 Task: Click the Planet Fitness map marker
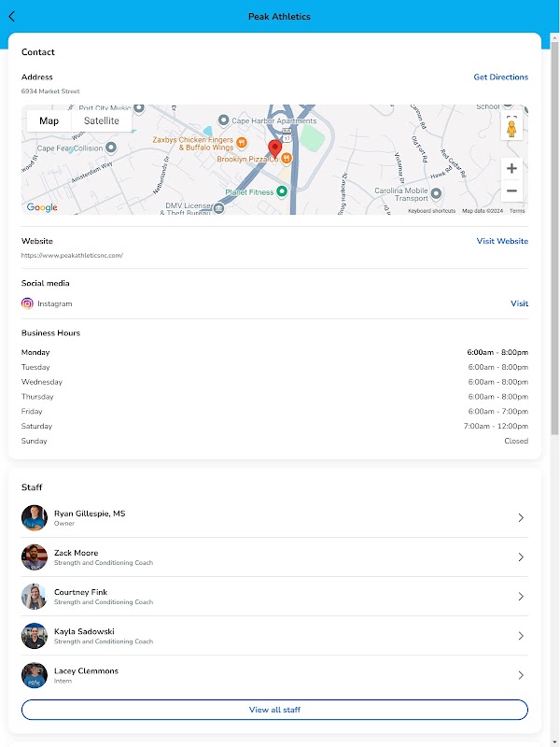[x=282, y=191]
